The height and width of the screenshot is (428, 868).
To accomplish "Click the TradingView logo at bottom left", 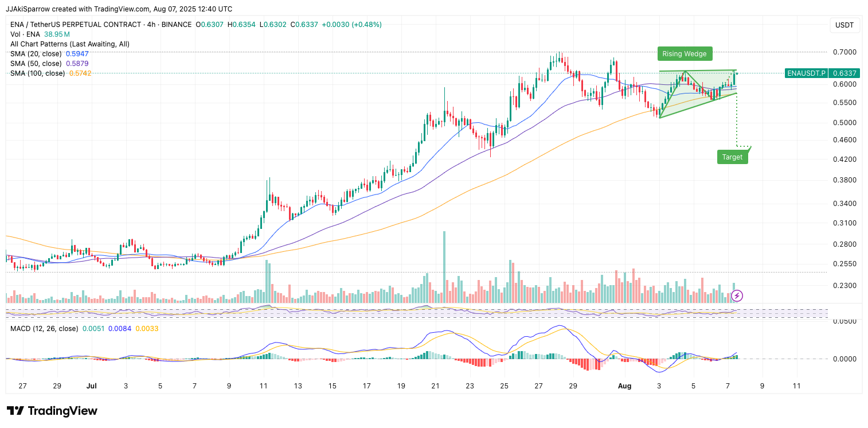I will coord(52,411).
